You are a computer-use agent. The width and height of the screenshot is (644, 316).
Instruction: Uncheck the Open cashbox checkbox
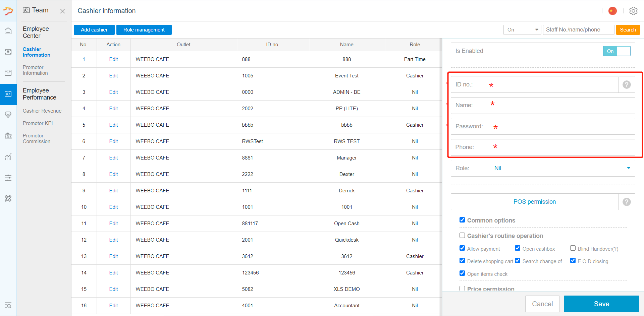point(518,248)
